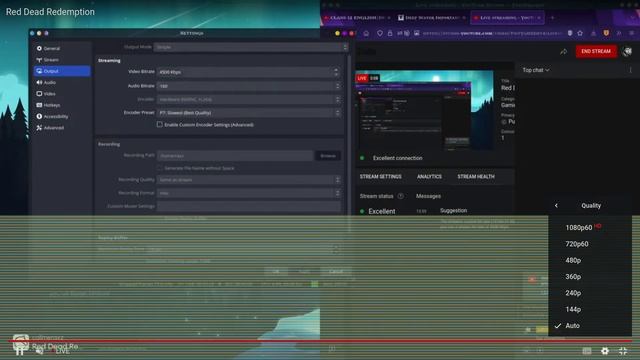The image size is (640, 360).
Task: Switch to the Class 12 English browser tab
Action: click(x=358, y=18)
